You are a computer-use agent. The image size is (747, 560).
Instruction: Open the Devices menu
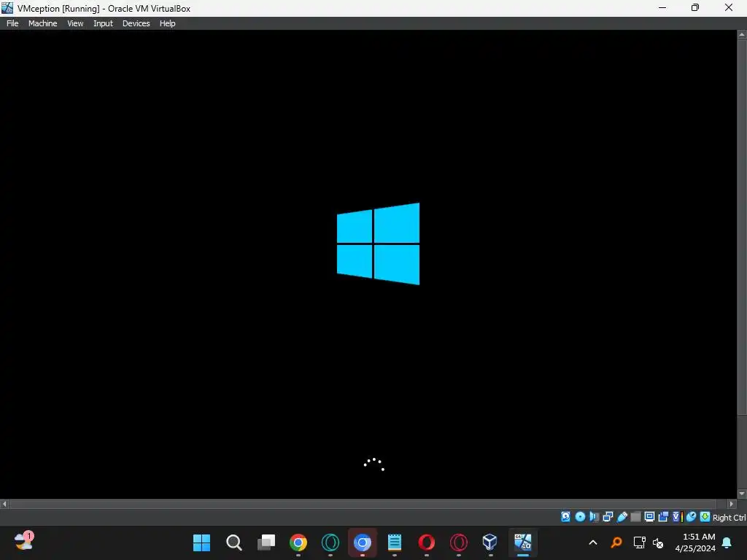pos(136,23)
